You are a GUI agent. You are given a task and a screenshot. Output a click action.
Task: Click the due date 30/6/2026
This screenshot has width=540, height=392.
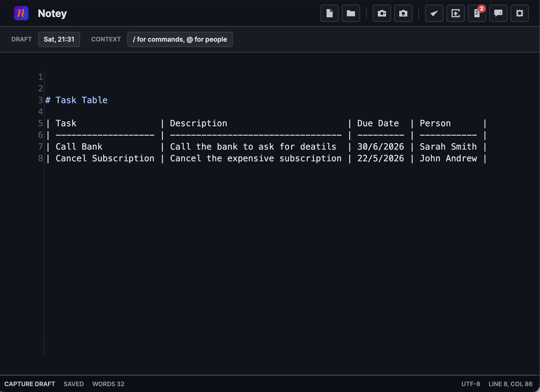click(x=381, y=147)
